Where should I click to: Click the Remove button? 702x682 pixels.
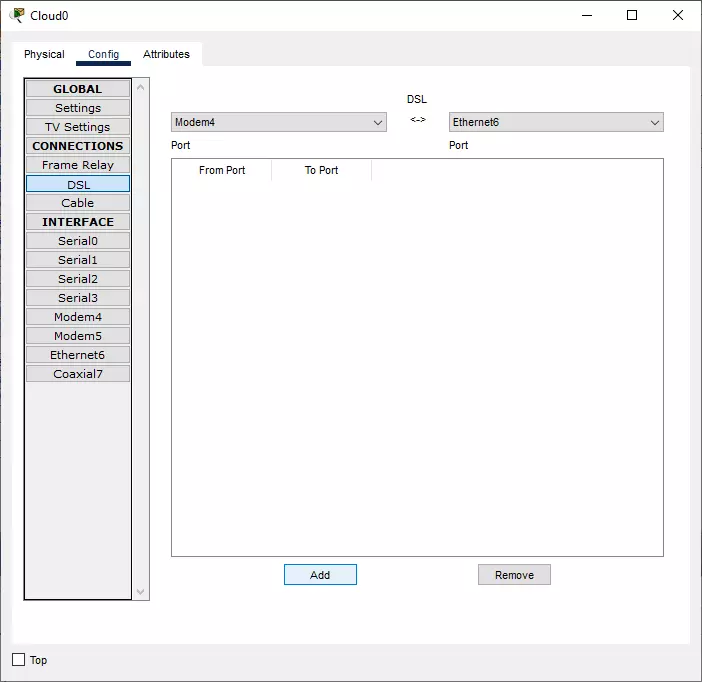tap(514, 575)
